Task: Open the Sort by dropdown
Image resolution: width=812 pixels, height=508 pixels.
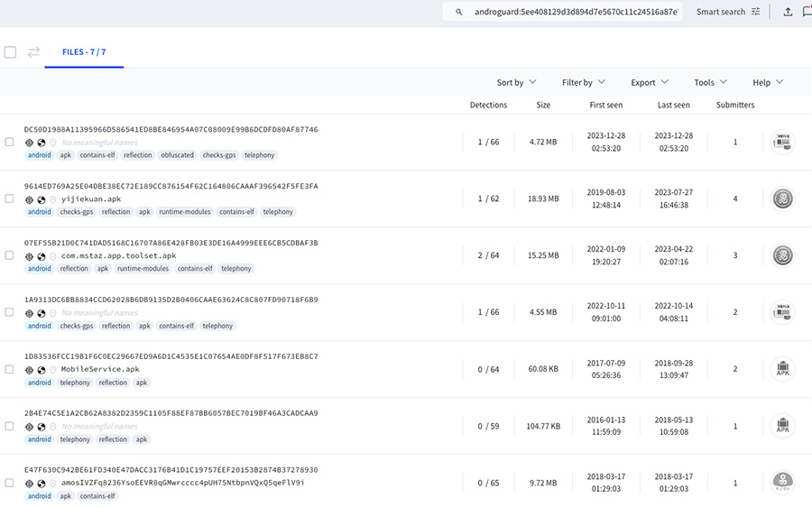Action: (x=516, y=82)
